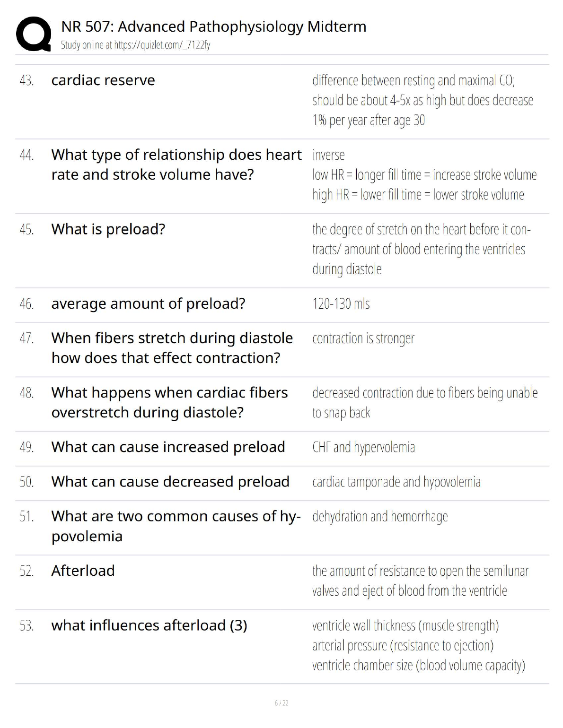Screen dimensions: 563x728
Task: Click the "120-130 mls" answer
Action: click(341, 304)
